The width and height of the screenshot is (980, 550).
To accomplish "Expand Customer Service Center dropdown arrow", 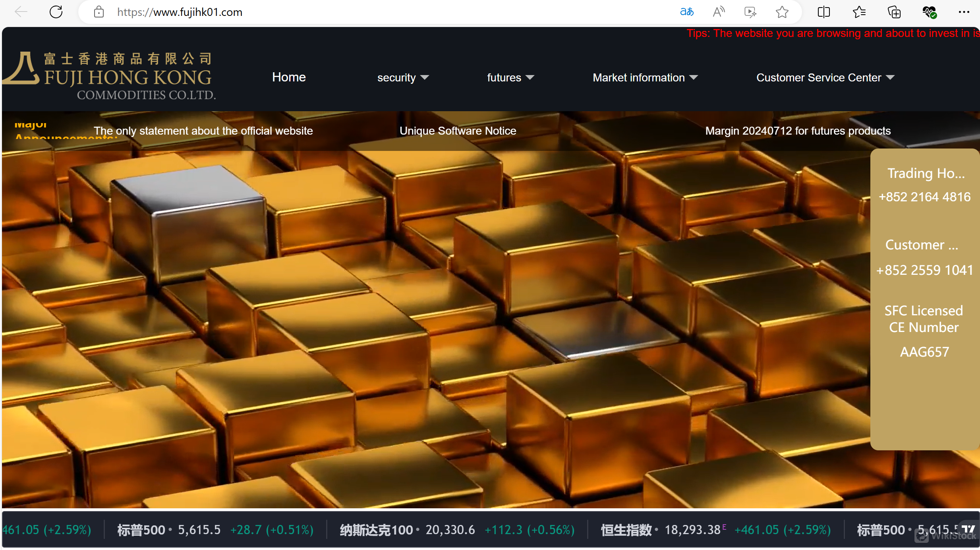I will [890, 77].
